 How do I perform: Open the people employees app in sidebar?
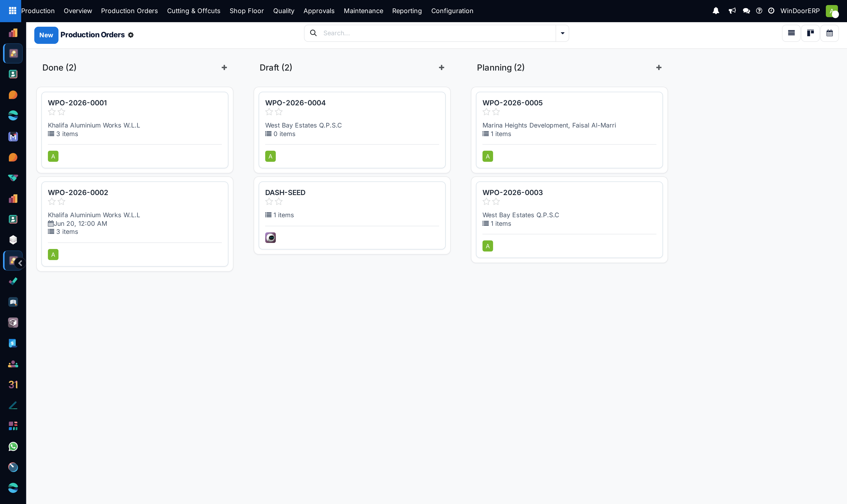[x=13, y=364]
